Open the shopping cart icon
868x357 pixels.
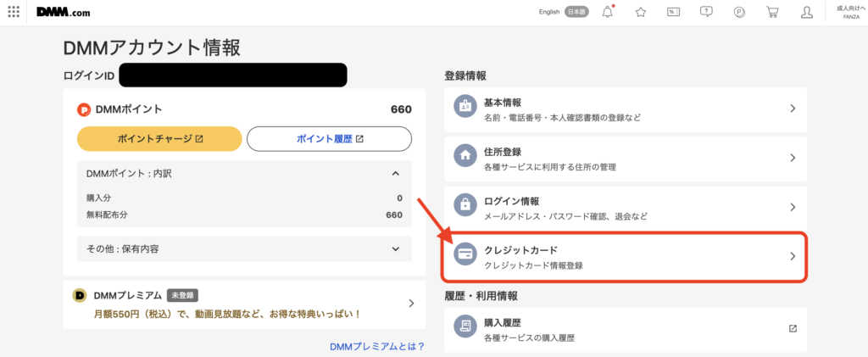tap(772, 13)
